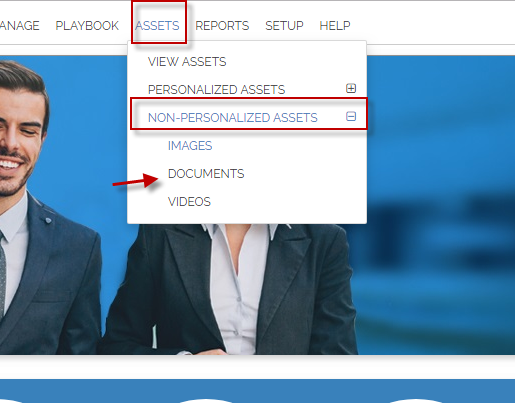Open the HELP menu
This screenshot has width=515, height=403.
click(335, 26)
